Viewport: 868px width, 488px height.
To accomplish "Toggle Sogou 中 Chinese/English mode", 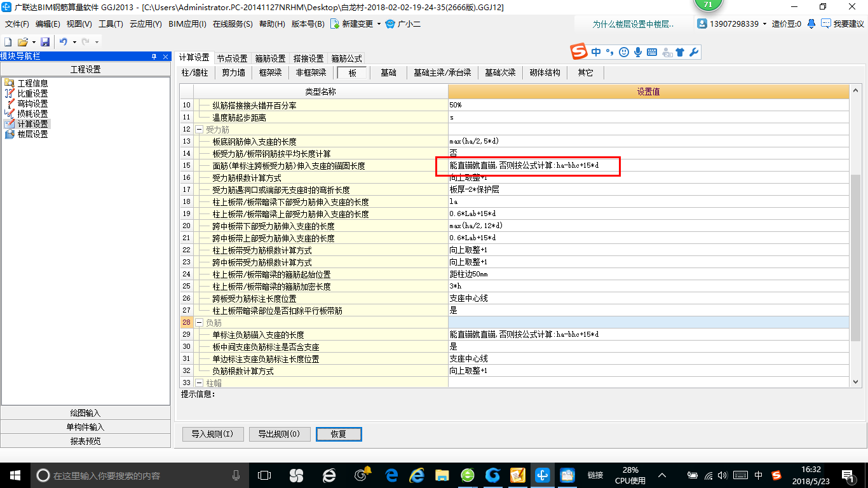I will pyautogui.click(x=595, y=52).
